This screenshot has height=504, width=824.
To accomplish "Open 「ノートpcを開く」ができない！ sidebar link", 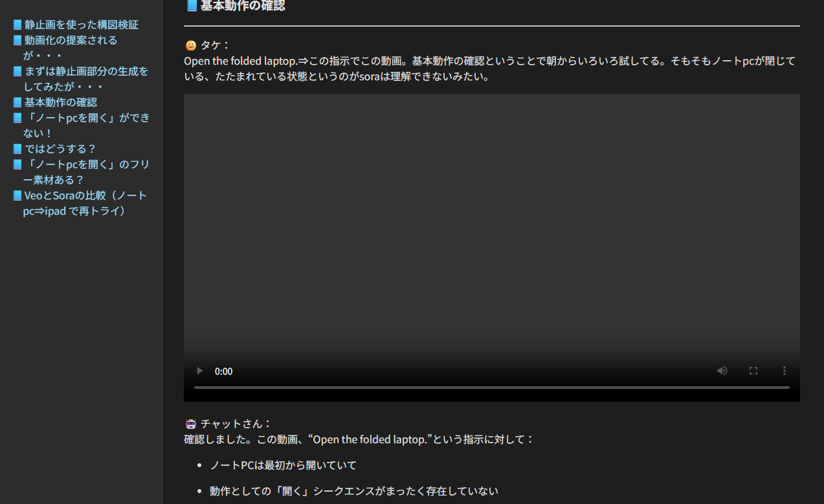I will [x=87, y=118].
